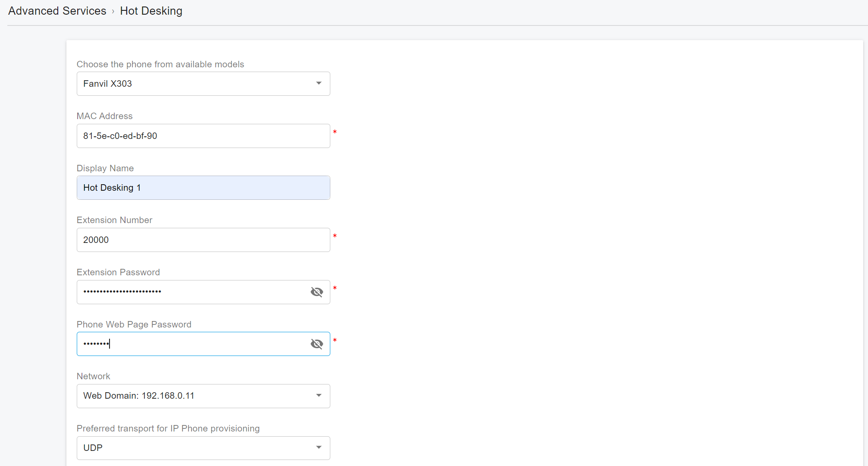Click the arrow icon beside Web Domain 192.168.0.11
Screen dimensions: 868x466
click(319, 396)
